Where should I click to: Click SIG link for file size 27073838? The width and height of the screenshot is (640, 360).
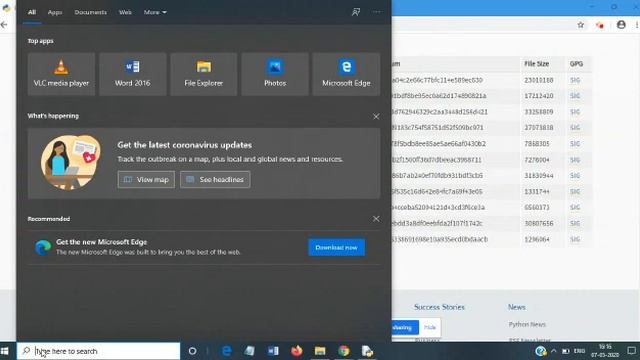click(575, 128)
